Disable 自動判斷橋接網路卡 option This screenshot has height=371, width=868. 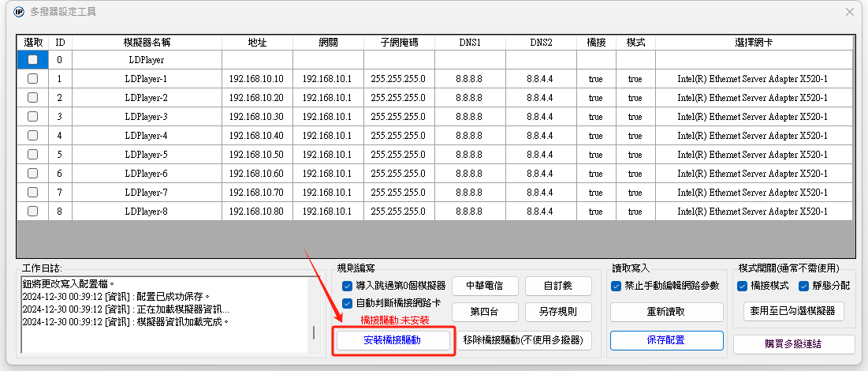click(348, 303)
